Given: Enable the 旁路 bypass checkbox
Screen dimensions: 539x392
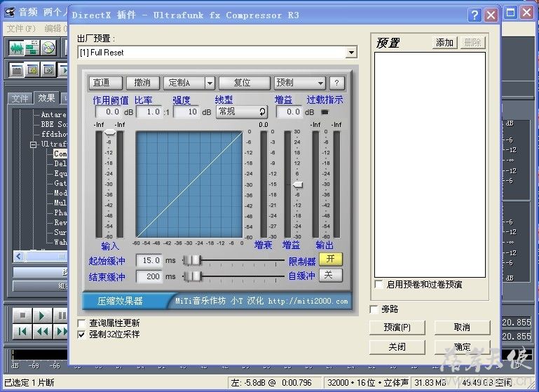Looking at the screenshot, I should (x=374, y=309).
